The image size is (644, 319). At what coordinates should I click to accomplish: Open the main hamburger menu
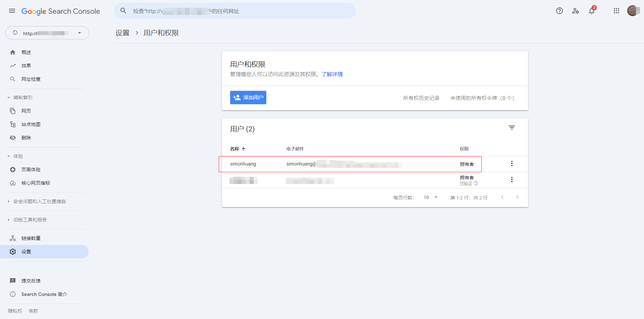[x=12, y=11]
